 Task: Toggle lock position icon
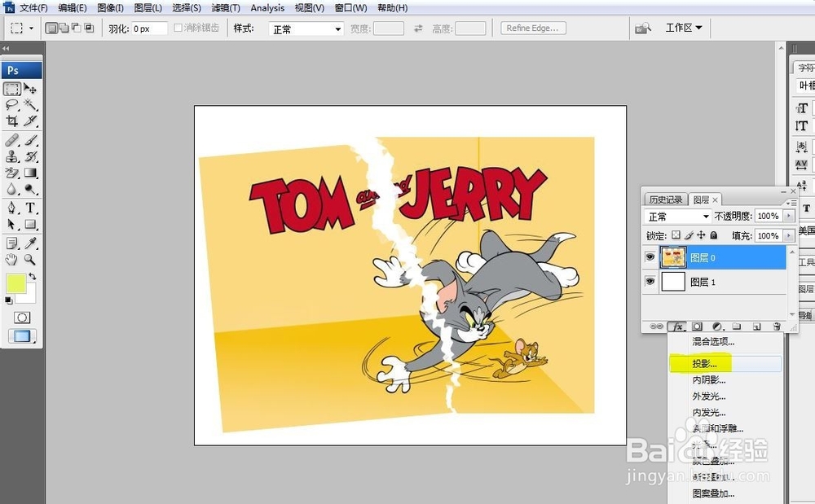[701, 235]
